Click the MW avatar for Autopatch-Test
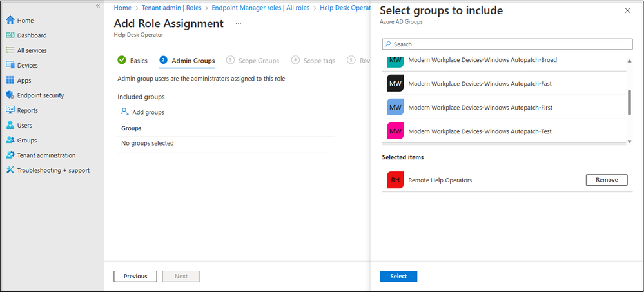Screen dimensions: 644x292 tap(395, 131)
